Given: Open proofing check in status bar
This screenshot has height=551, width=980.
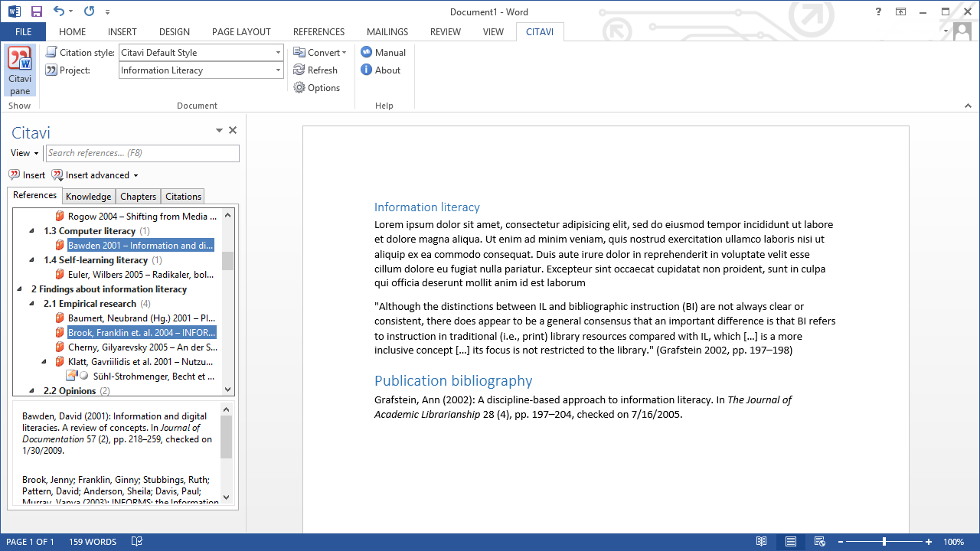Looking at the screenshot, I should click(137, 542).
